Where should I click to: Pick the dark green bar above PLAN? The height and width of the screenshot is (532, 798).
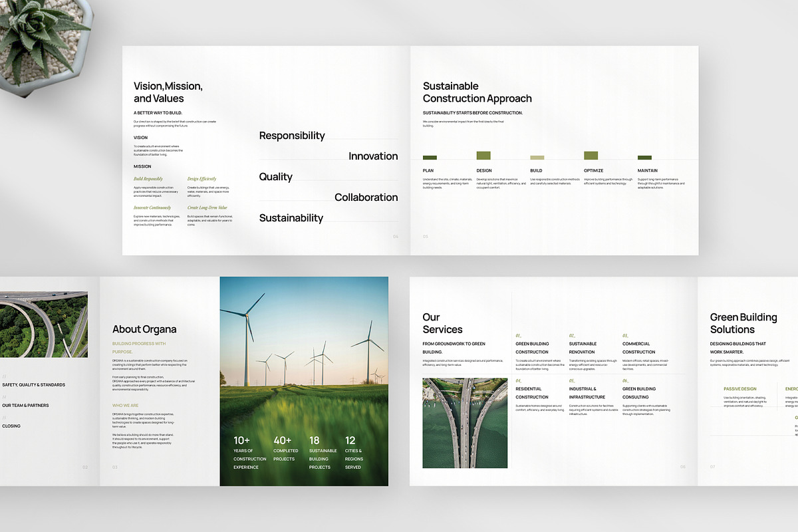point(430,158)
